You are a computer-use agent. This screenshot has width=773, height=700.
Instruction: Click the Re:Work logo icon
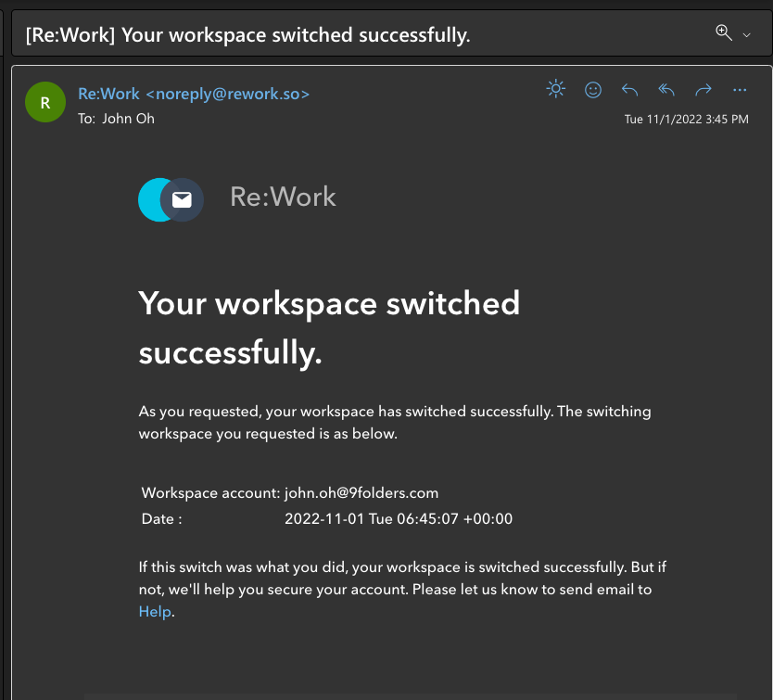tap(171, 199)
